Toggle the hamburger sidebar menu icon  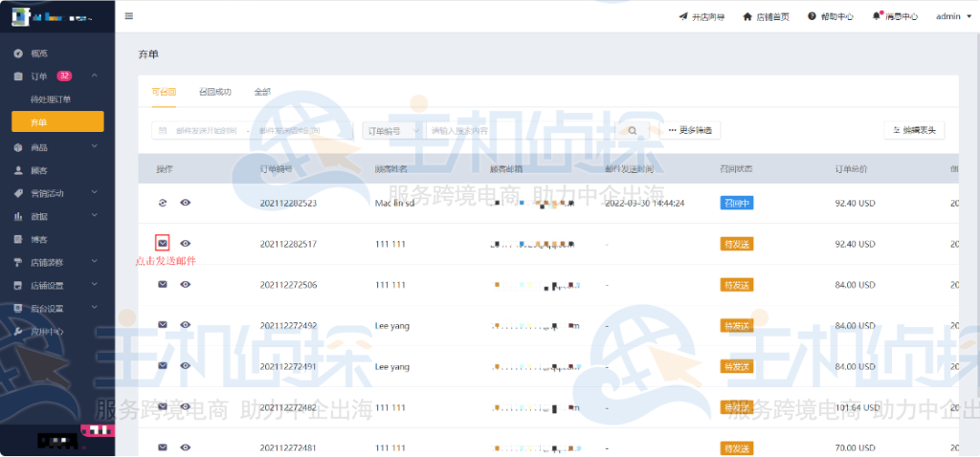tap(129, 16)
